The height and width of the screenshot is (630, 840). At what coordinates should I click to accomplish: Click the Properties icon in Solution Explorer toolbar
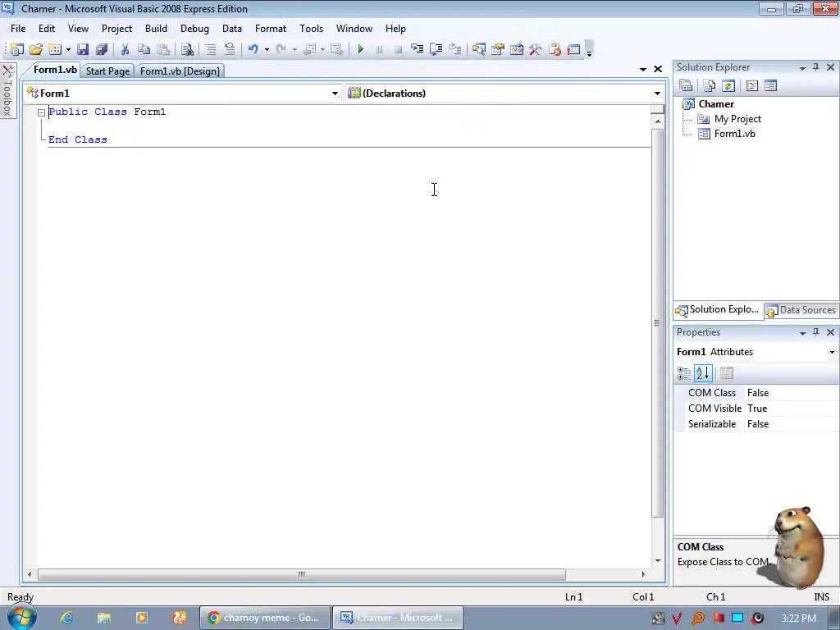point(686,85)
